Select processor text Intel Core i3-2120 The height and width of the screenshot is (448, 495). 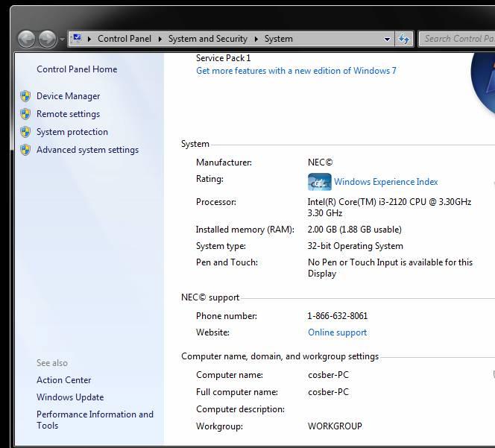pos(389,207)
